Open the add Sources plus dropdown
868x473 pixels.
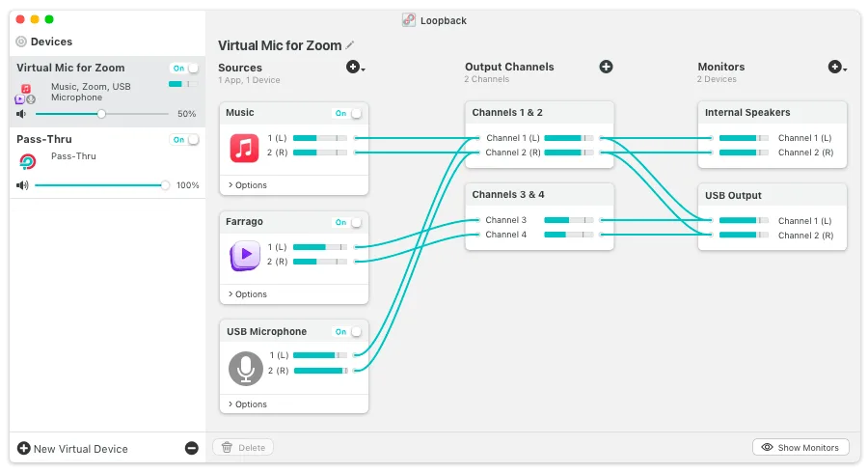point(355,67)
